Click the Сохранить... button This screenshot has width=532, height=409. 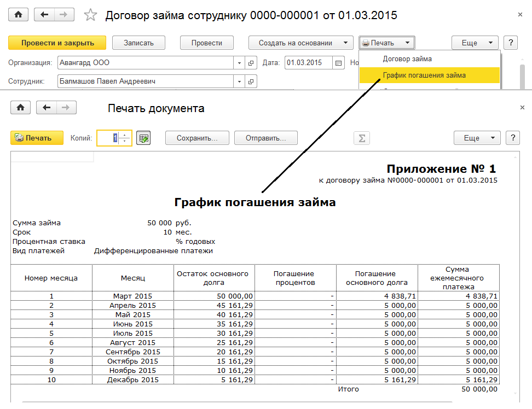coord(197,138)
